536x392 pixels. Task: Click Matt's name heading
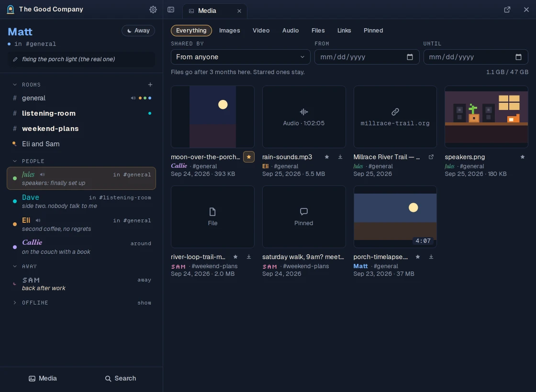[20, 32]
